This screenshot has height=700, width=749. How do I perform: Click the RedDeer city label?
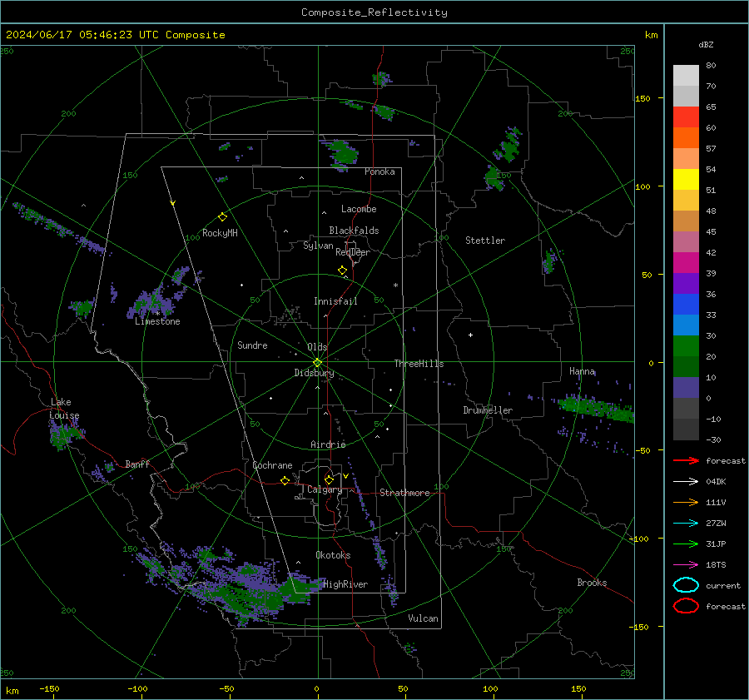(353, 252)
